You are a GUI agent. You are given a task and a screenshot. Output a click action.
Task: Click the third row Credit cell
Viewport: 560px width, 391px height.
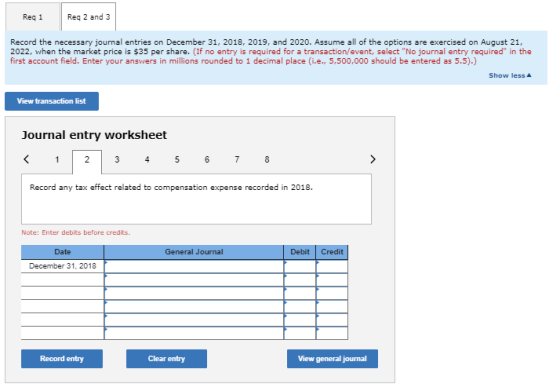332,293
